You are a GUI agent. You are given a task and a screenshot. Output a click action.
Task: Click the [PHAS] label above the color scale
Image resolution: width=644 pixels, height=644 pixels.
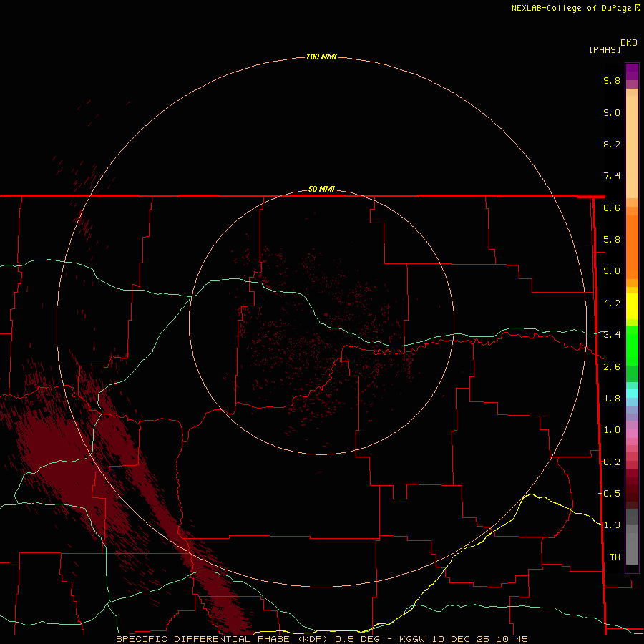[605, 49]
